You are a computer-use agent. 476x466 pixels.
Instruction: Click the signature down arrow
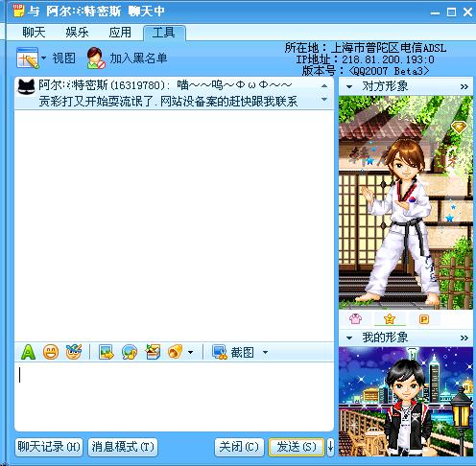pyautogui.click(x=324, y=99)
